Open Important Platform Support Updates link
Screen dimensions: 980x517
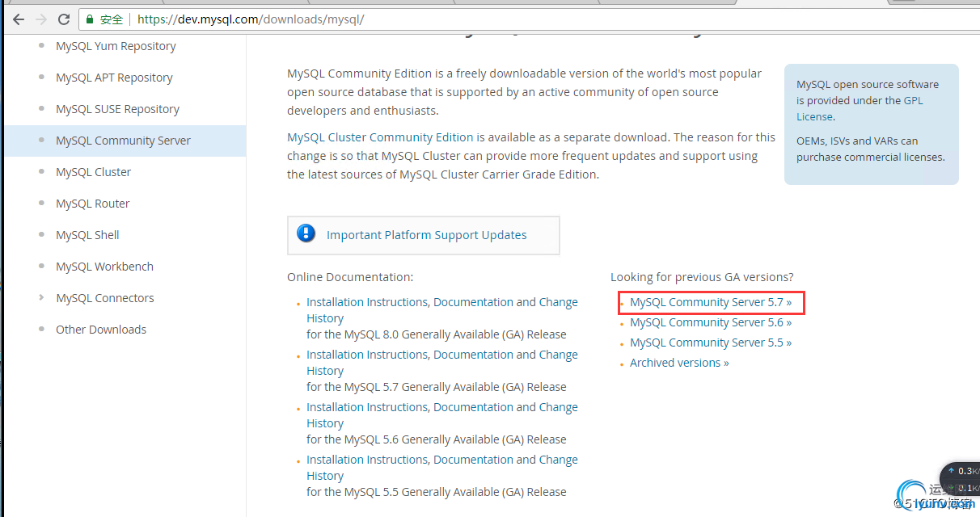click(426, 235)
